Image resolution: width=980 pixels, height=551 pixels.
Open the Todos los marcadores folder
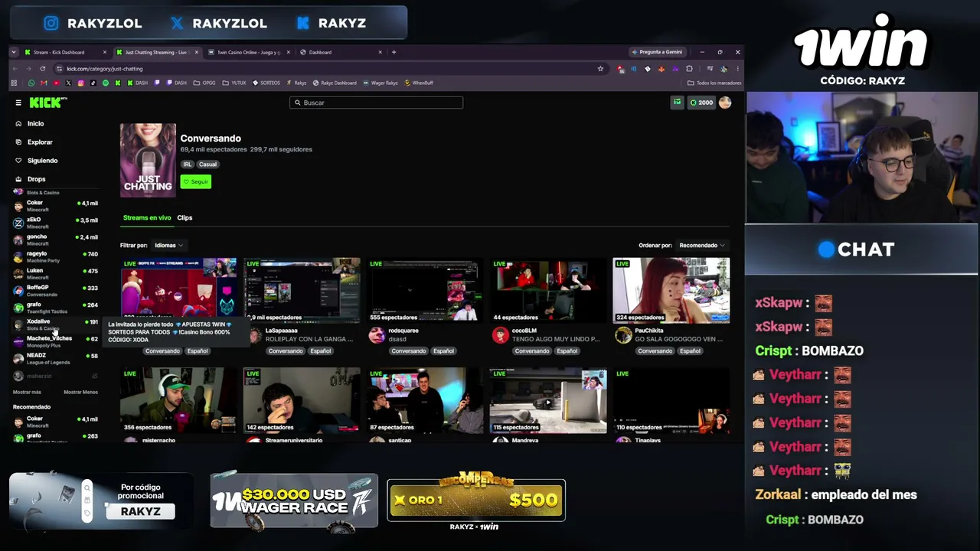(x=714, y=83)
